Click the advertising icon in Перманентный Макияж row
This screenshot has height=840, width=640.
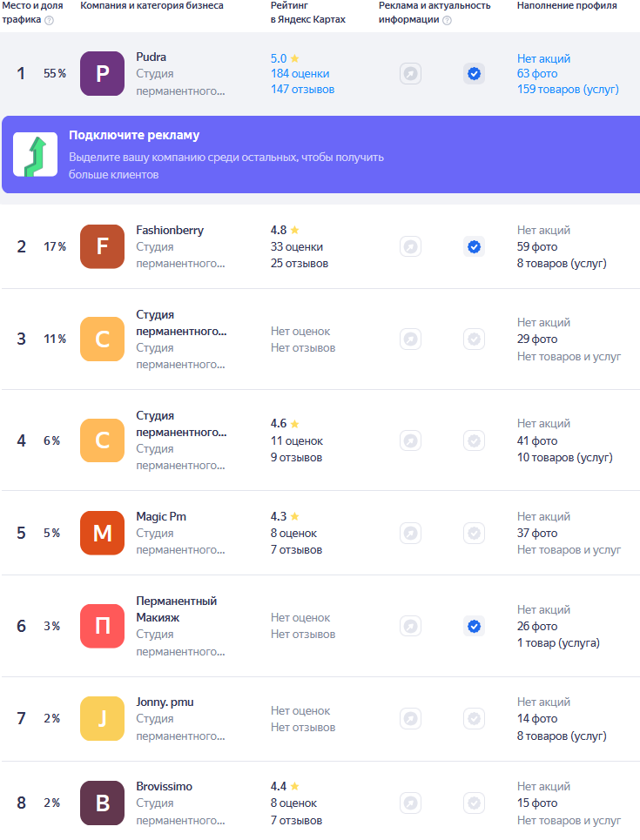(x=411, y=626)
